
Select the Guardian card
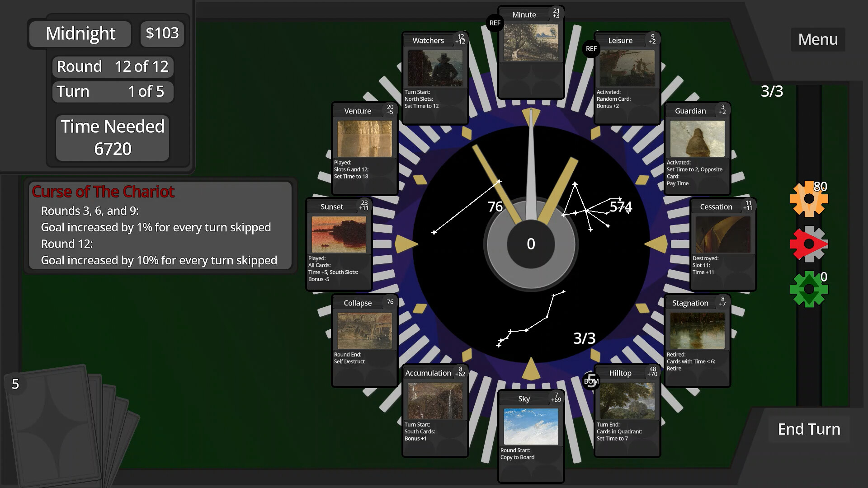pyautogui.click(x=697, y=149)
